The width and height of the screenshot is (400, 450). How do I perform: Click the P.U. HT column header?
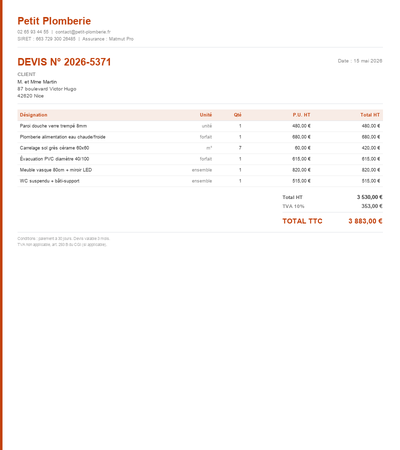click(x=301, y=115)
